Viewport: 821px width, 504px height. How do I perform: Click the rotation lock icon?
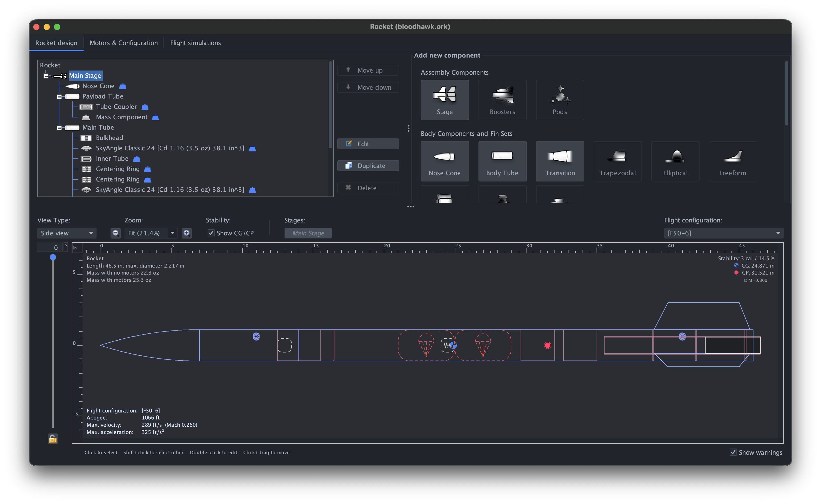click(x=53, y=439)
